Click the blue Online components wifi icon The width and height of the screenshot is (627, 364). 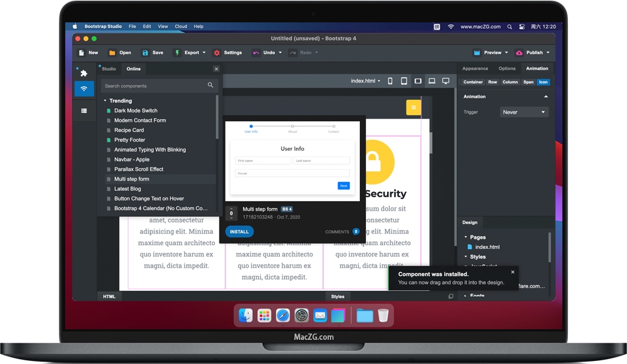84,89
